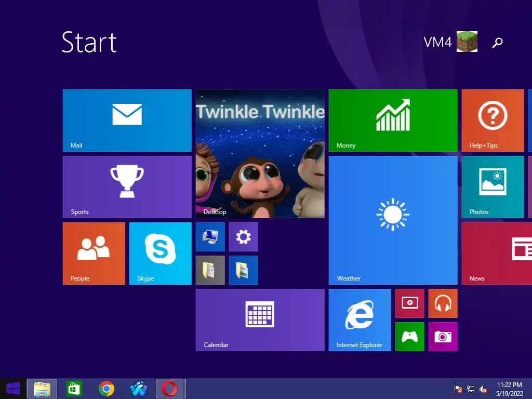Viewport: 532px width, 399px height.
Task: Open the small PC settings gear tile
Action: (244, 237)
